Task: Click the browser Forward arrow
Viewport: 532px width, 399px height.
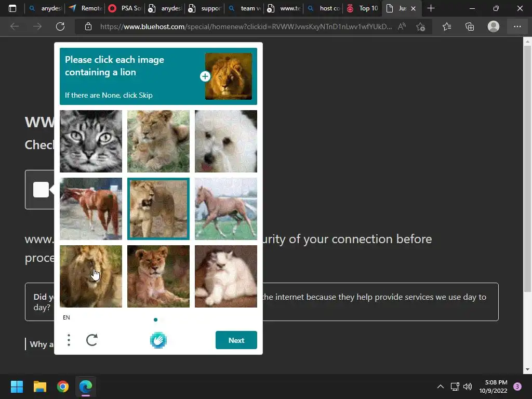Action: tap(37, 26)
